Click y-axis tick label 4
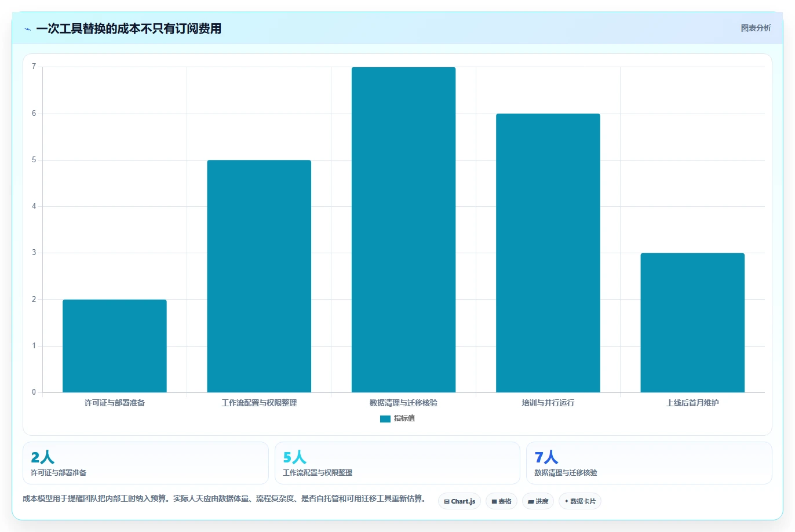 pos(34,206)
